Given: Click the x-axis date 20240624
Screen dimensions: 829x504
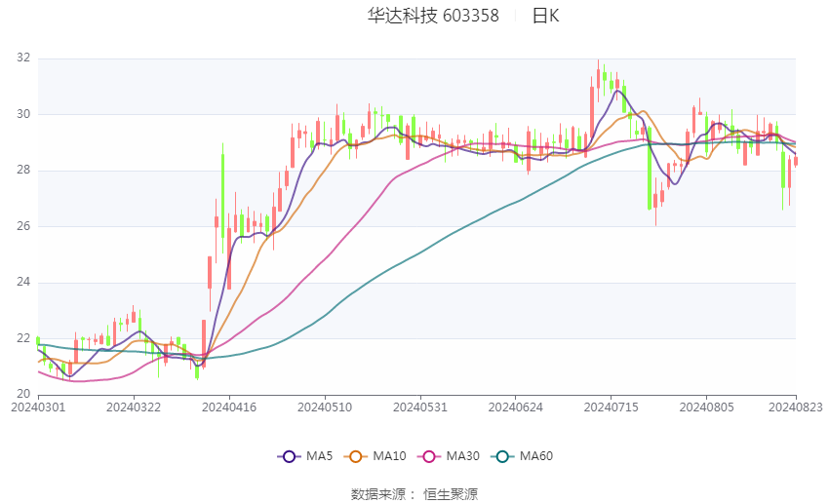Looking at the screenshot, I should pos(516,407).
